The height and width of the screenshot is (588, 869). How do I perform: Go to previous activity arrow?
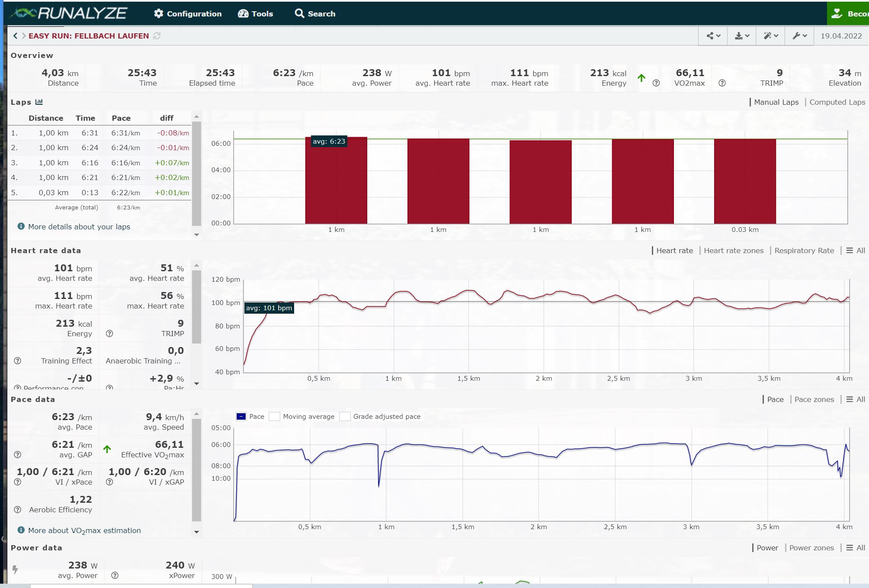[15, 36]
